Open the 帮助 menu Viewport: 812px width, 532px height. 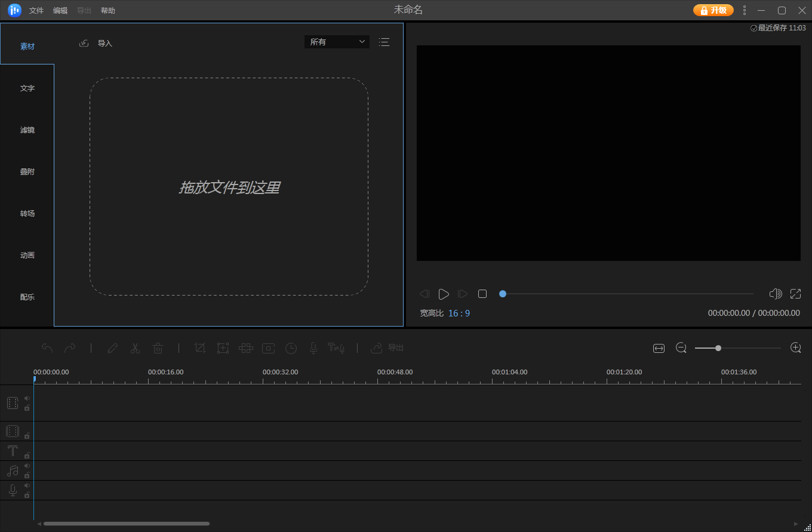108,11
